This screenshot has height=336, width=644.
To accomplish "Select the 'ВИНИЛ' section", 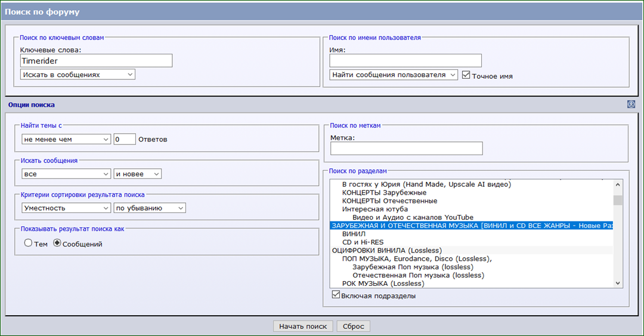I will (x=472, y=233).
